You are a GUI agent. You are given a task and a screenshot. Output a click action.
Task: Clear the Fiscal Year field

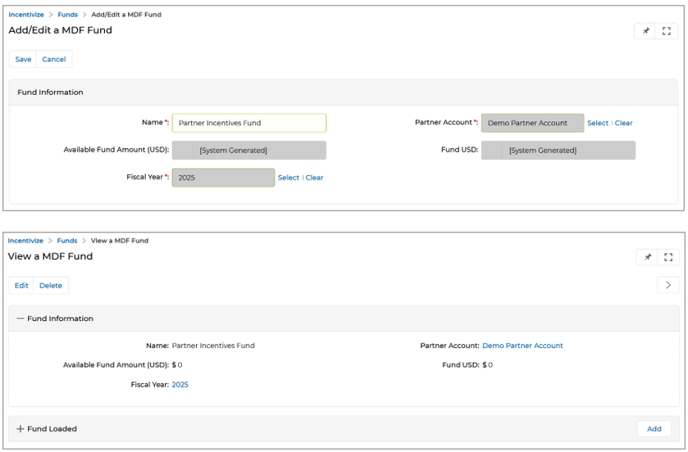[x=315, y=178]
